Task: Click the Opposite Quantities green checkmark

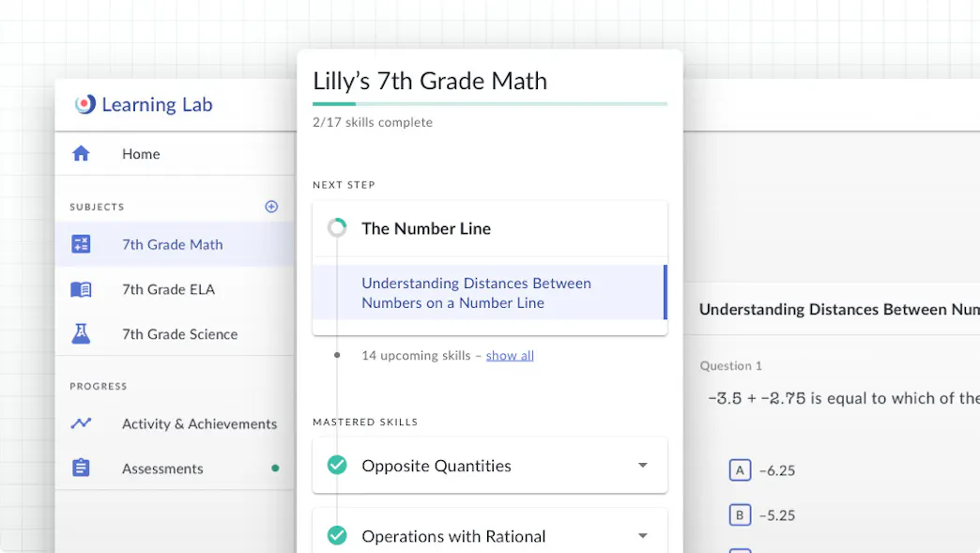Action: click(337, 466)
